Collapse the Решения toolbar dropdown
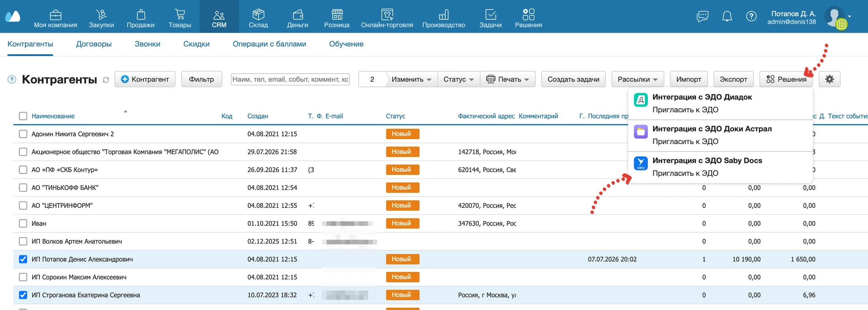Image resolution: width=868 pixels, height=310 pixels. (x=786, y=79)
